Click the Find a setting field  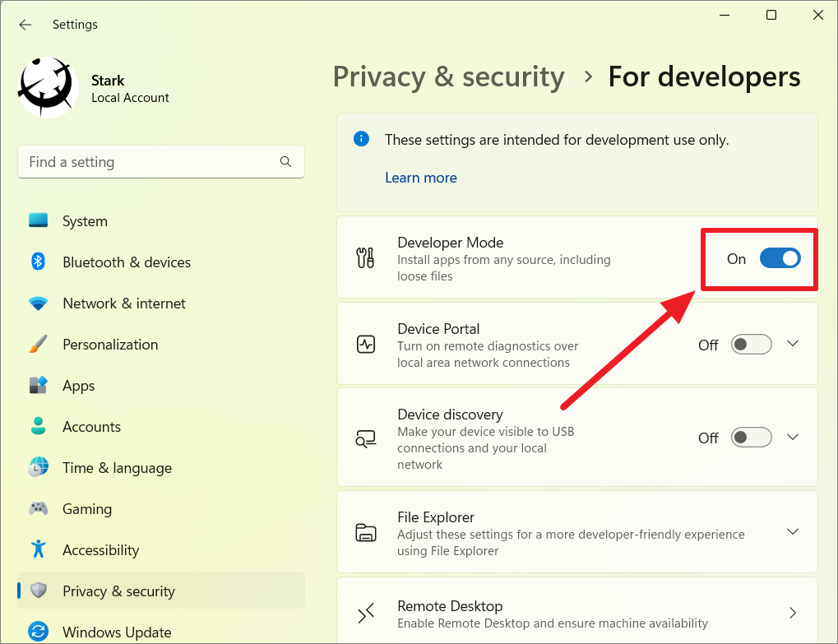[161, 161]
